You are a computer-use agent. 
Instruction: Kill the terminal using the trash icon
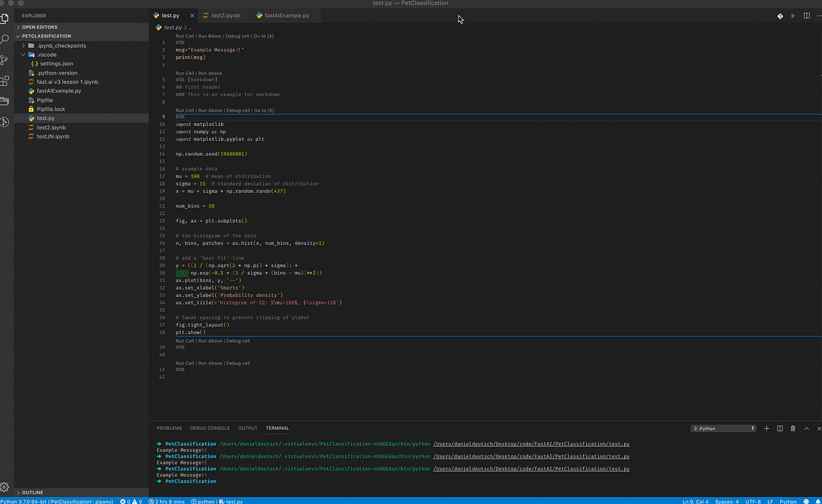point(793,428)
